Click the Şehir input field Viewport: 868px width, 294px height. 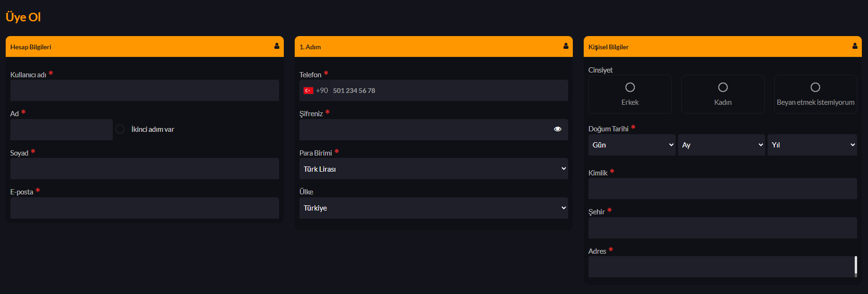[723, 228]
